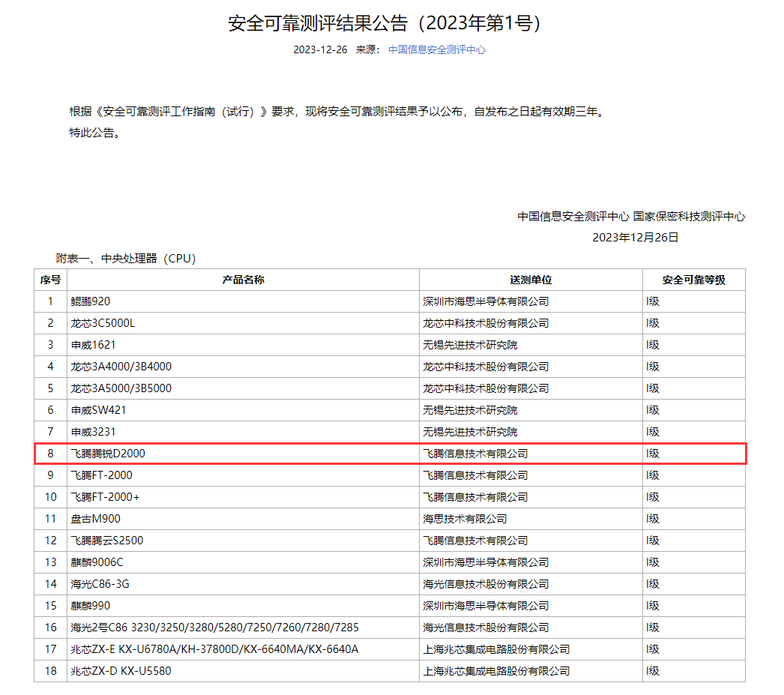Select the 产品名称 column header
This screenshot has width=784, height=695.
pos(243,280)
